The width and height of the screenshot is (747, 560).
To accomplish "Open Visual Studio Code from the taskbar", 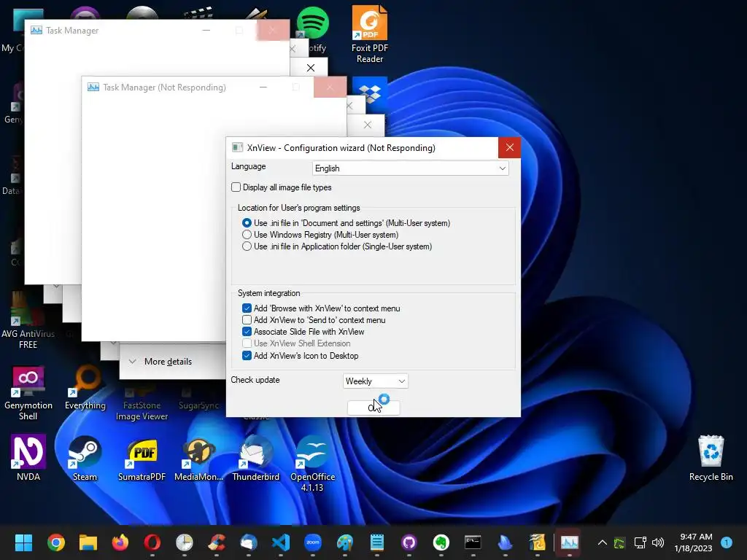I will pyautogui.click(x=281, y=542).
